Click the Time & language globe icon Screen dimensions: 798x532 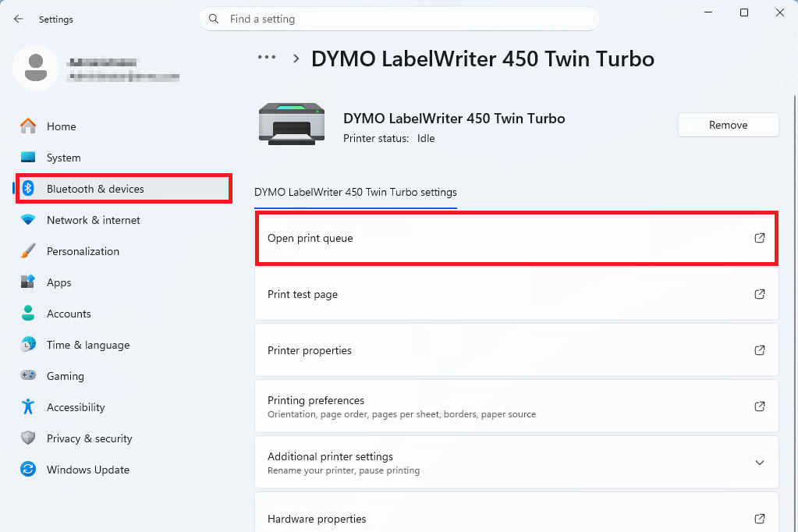(x=28, y=344)
